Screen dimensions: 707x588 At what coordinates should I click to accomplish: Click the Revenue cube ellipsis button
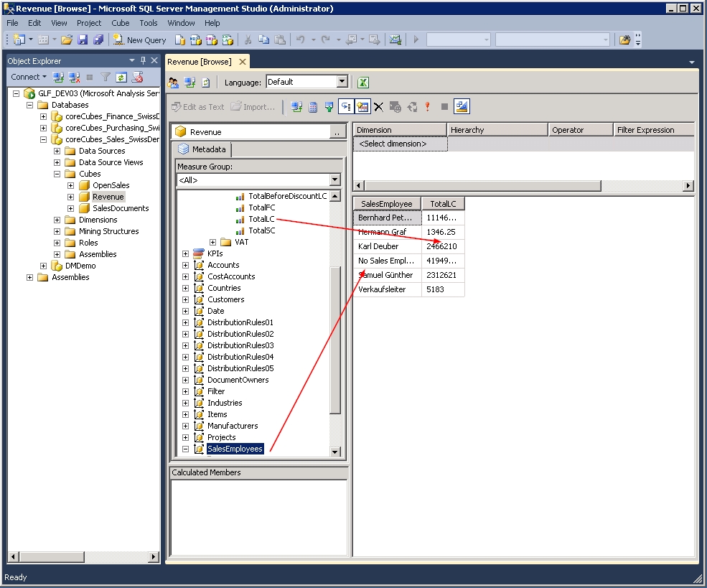click(337, 132)
